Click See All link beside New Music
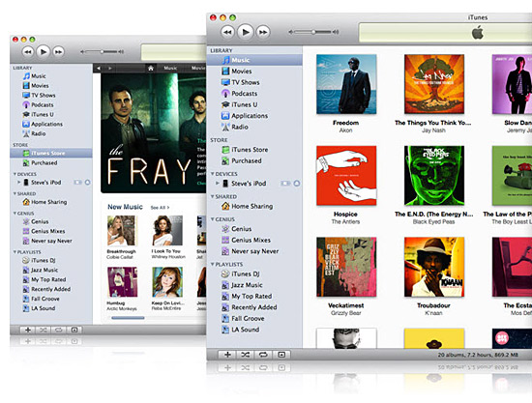Screen dimensions: 532x403 point(160,208)
